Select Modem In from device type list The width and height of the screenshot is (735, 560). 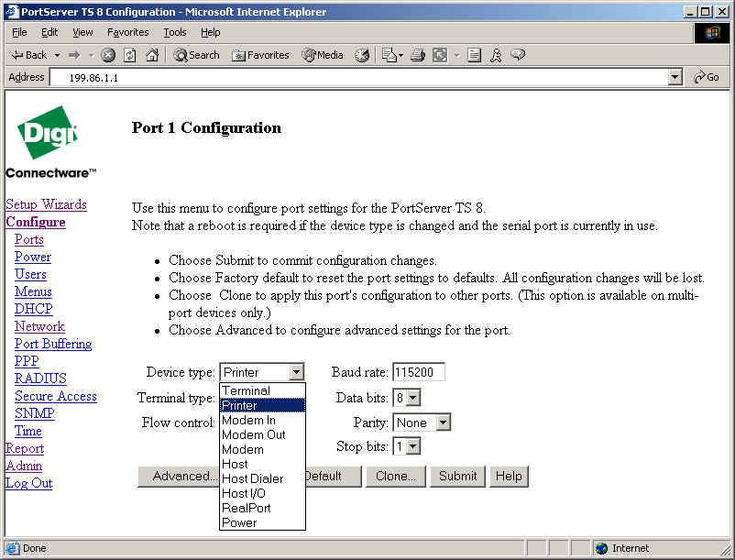(x=248, y=421)
